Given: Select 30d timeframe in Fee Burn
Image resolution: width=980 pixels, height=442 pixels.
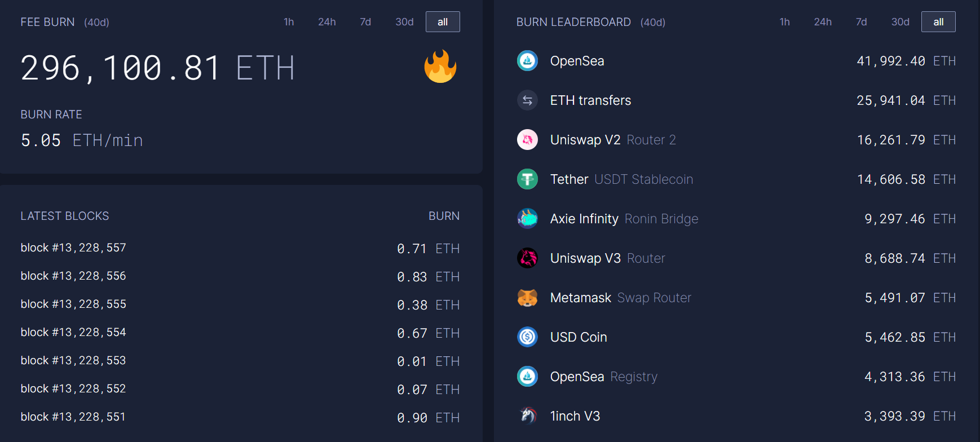Looking at the screenshot, I should pos(404,22).
